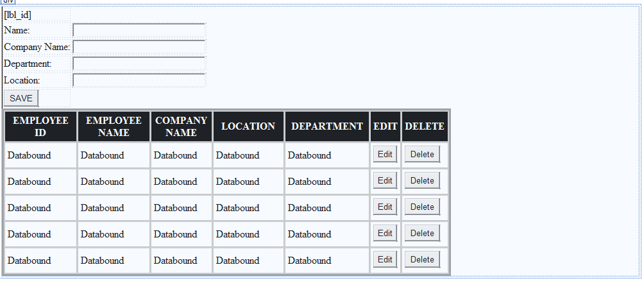Select the COMPANY NAME column header

tap(181, 126)
